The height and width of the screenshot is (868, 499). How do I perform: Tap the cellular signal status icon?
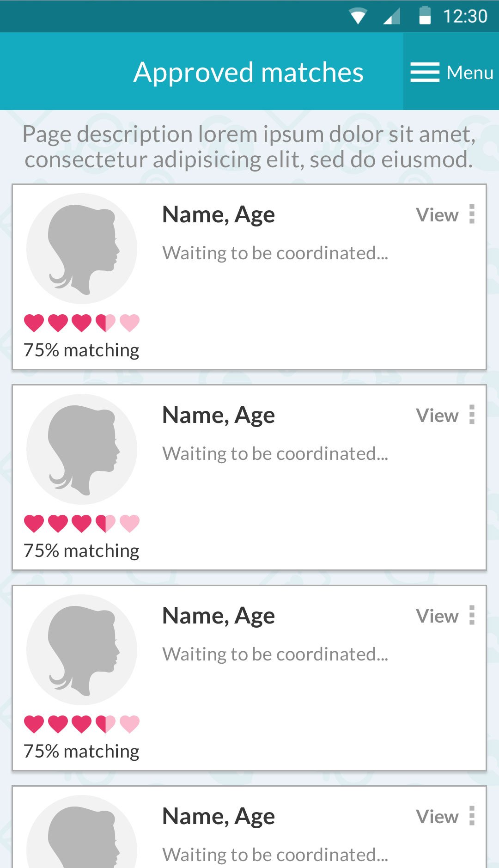coord(392,17)
